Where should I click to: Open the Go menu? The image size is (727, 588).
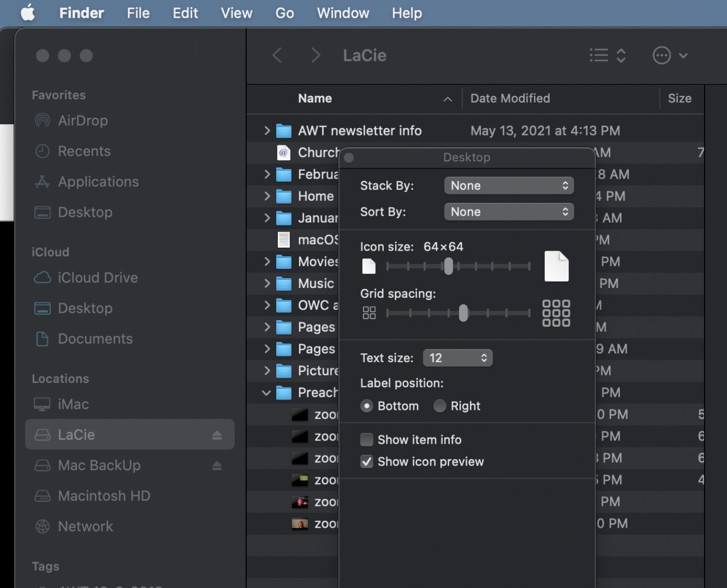coord(285,13)
